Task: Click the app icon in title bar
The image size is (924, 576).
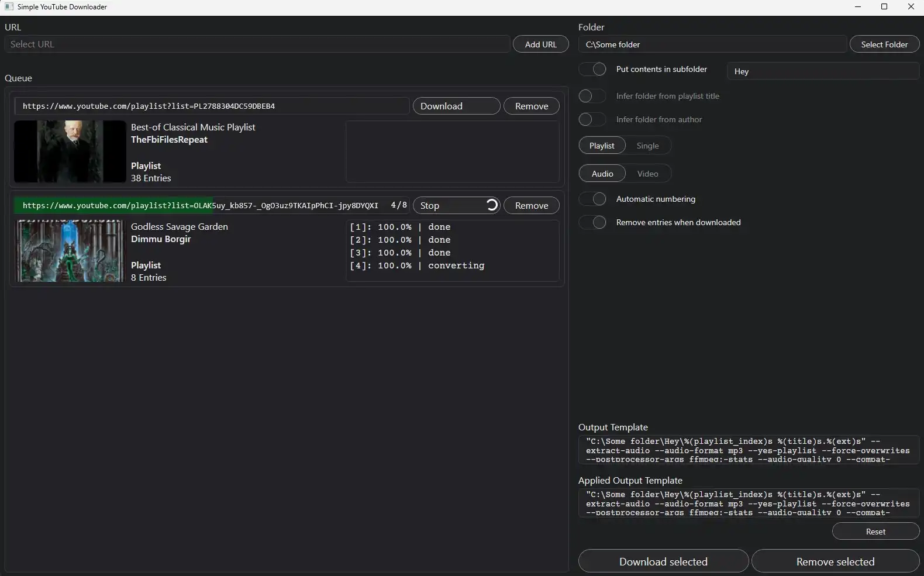Action: [x=9, y=7]
